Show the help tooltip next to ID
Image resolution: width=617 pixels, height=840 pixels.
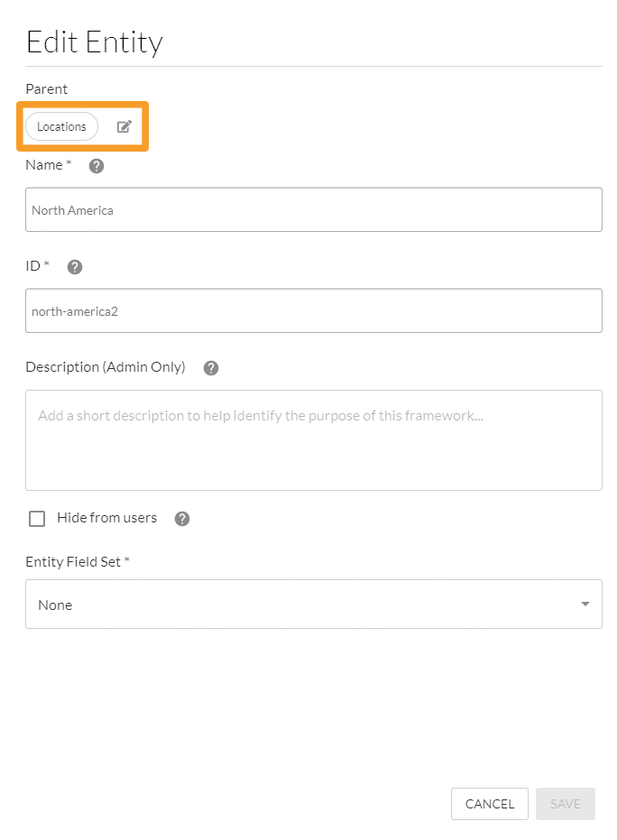[75, 267]
